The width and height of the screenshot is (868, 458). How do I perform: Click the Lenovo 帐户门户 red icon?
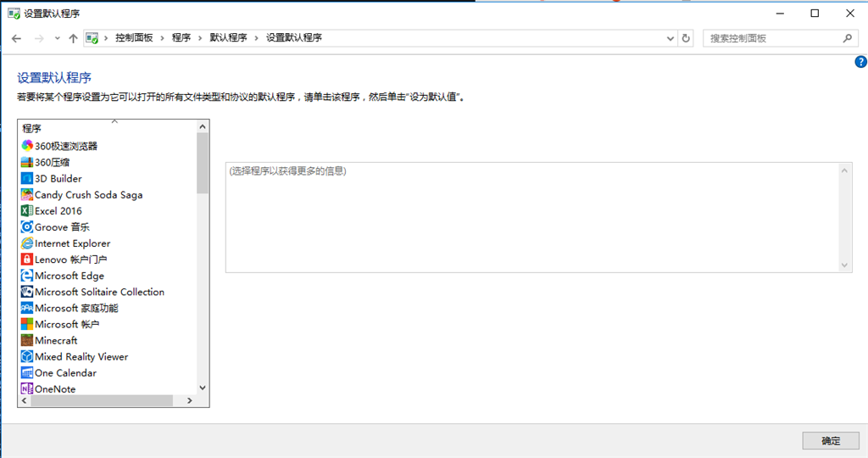tap(26, 260)
